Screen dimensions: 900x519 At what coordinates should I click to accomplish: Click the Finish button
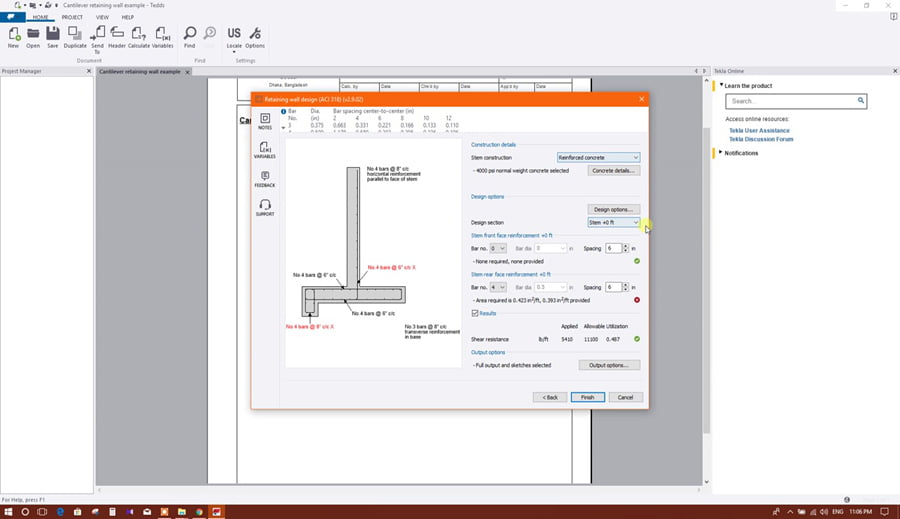587,397
